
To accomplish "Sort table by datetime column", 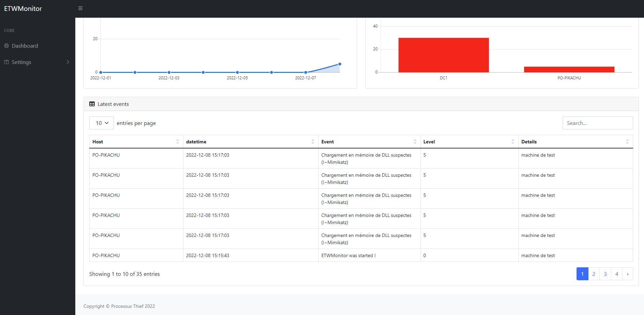I will (312, 142).
